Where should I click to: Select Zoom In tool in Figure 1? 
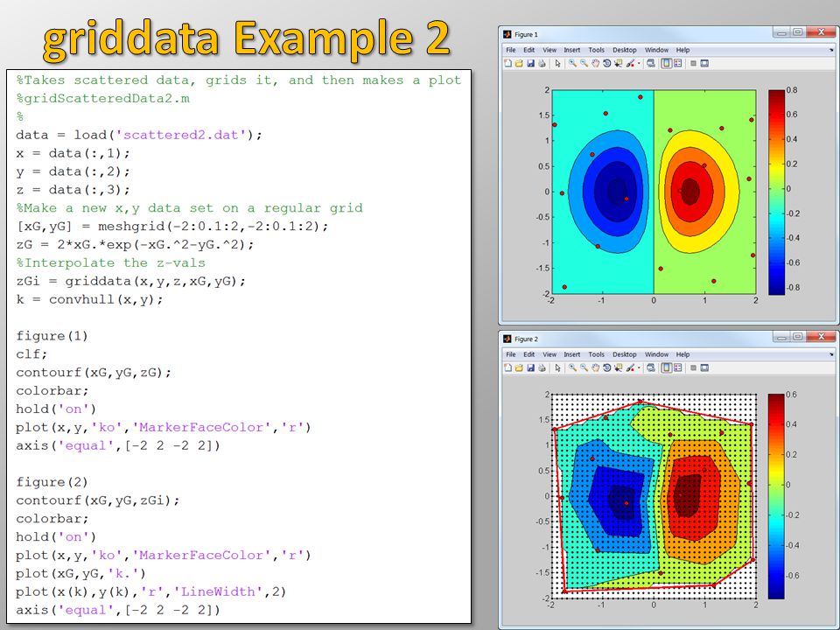pos(572,63)
